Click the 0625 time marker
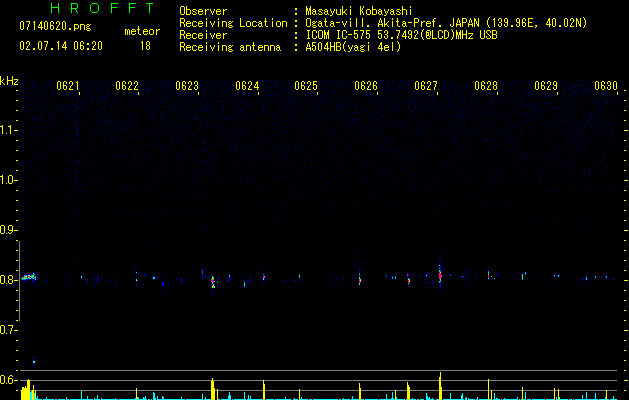 tap(306, 86)
